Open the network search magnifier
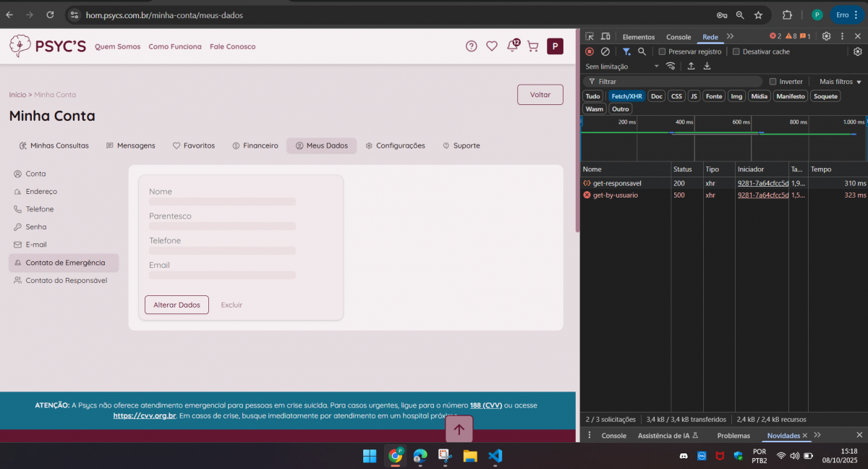The width and height of the screenshot is (868, 469). [642, 51]
